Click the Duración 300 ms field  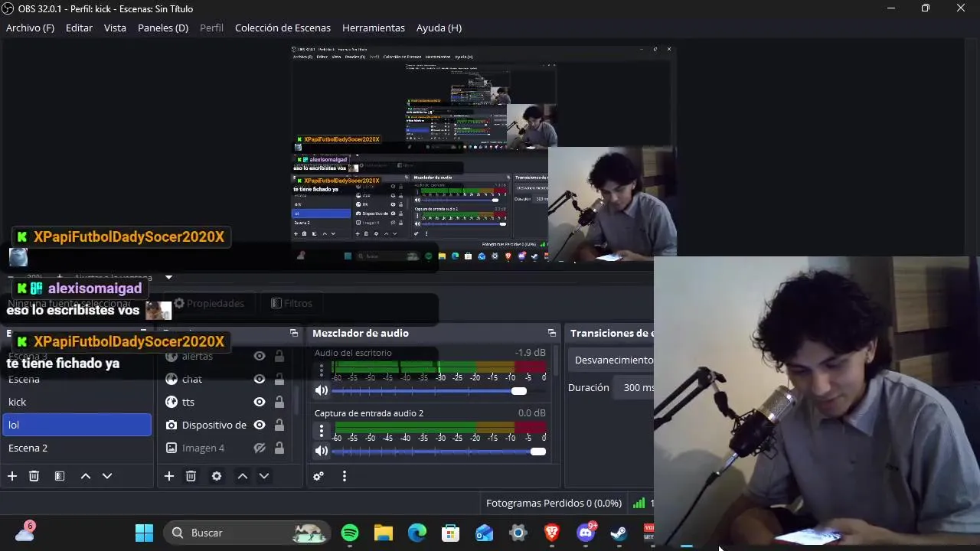coord(635,387)
